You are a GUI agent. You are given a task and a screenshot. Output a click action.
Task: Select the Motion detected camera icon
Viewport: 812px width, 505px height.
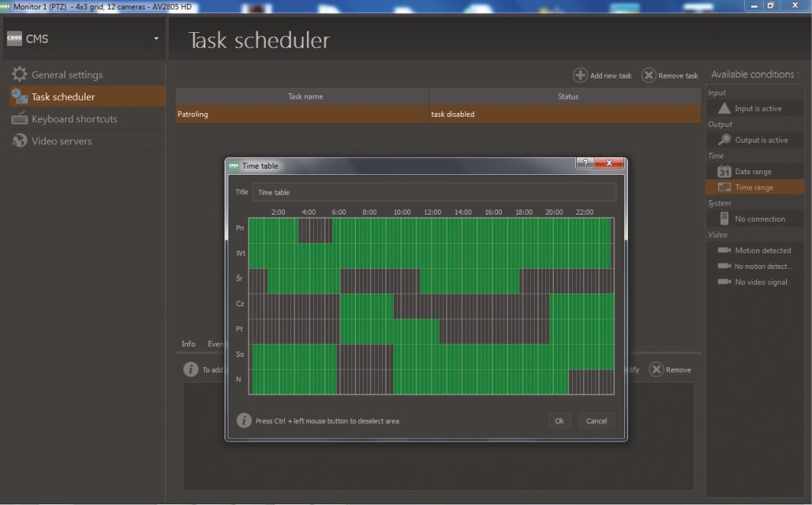pyautogui.click(x=723, y=251)
